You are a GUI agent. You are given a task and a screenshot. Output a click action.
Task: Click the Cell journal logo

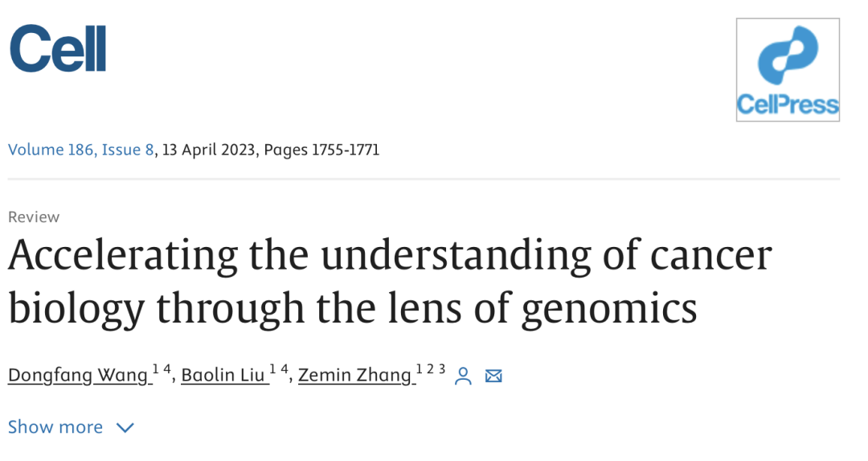tap(58, 48)
